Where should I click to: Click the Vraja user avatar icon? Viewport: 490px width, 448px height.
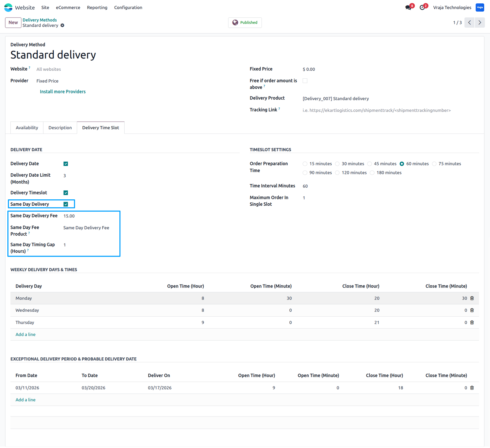pos(480,7)
